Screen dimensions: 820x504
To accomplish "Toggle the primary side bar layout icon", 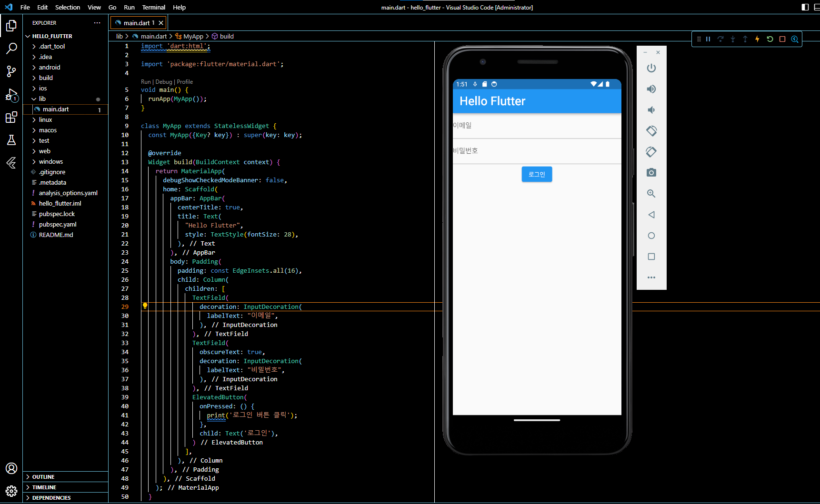I will 805,7.
